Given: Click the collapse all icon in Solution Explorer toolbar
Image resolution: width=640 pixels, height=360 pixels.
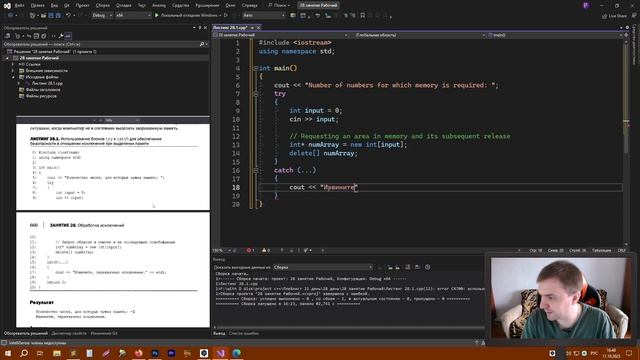Looking at the screenshot, I should pos(36,36).
